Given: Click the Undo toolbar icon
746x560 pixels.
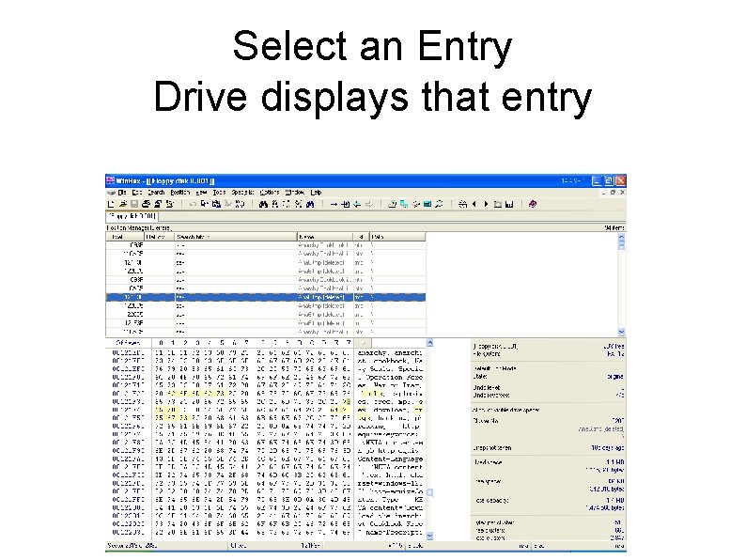Looking at the screenshot, I should (x=193, y=204).
